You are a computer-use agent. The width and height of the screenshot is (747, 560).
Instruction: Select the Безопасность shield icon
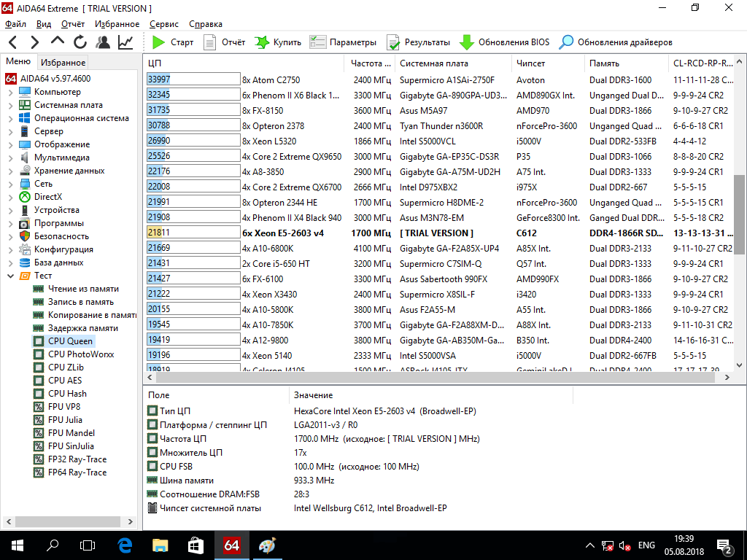click(25, 236)
